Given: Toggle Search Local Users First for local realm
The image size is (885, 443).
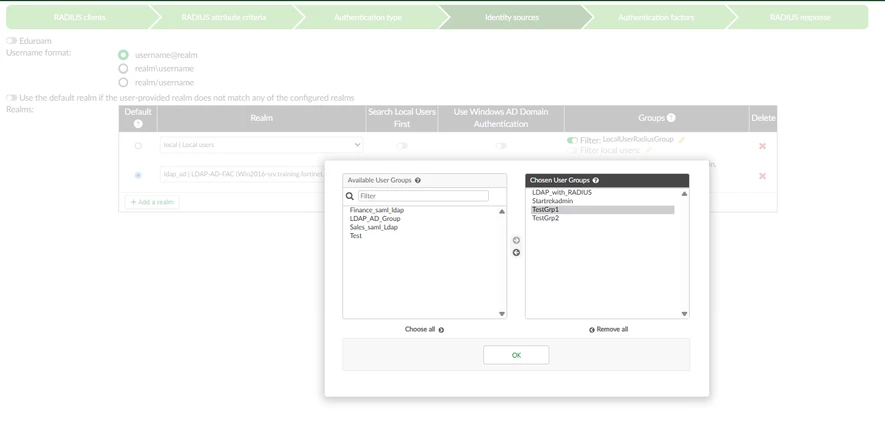Looking at the screenshot, I should [x=402, y=146].
